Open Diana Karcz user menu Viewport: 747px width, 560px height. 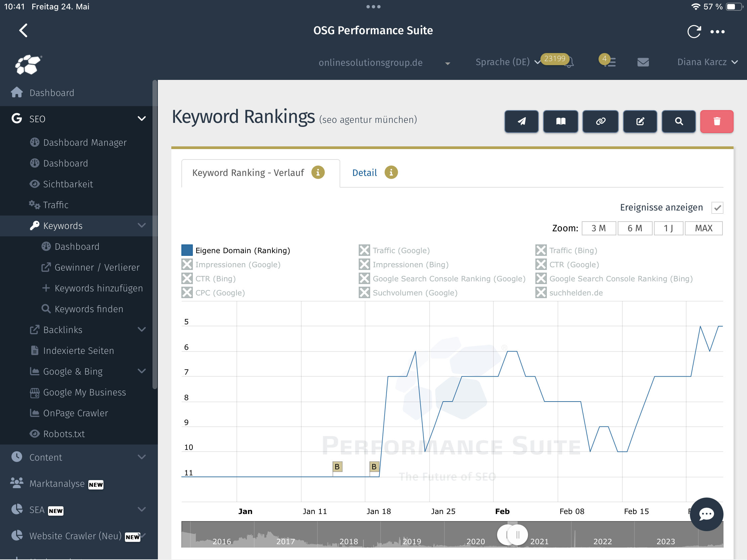707,62
